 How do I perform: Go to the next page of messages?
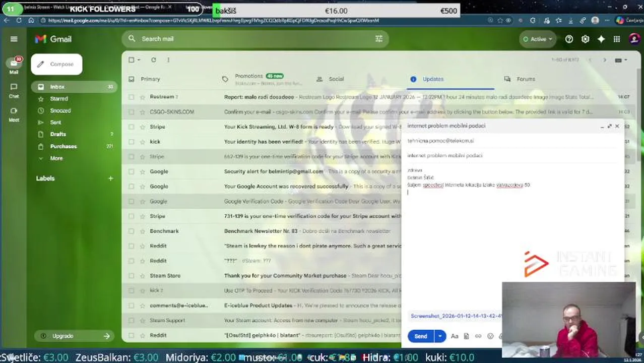pos(605,60)
